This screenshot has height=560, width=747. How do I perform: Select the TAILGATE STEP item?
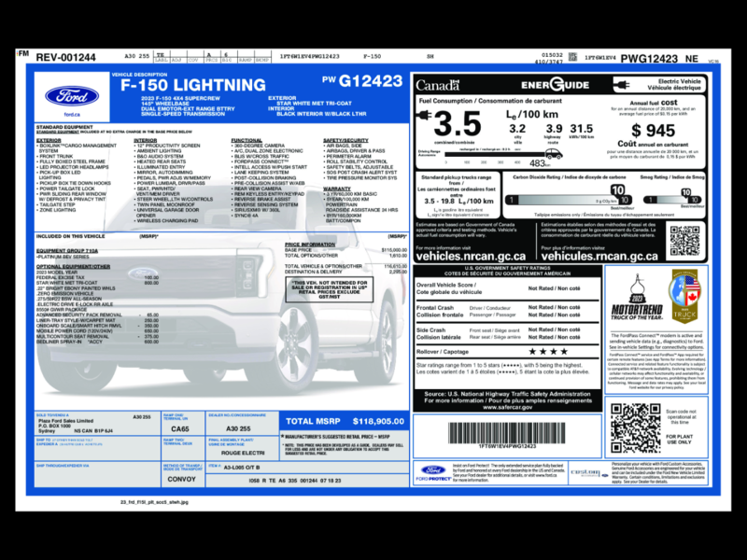(56, 204)
